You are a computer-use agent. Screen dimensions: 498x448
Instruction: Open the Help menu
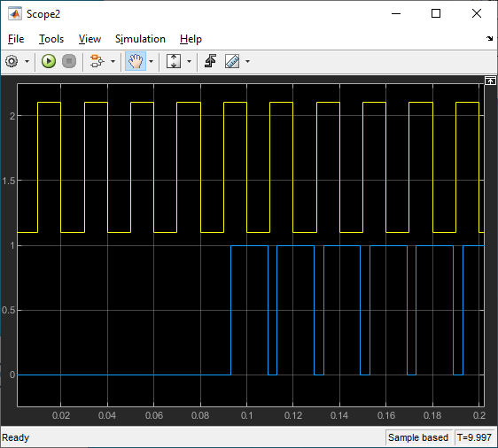pos(191,39)
